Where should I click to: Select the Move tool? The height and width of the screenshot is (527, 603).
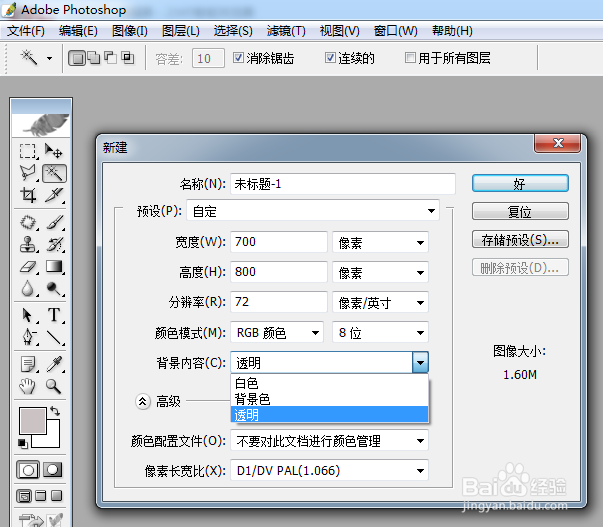(54, 151)
